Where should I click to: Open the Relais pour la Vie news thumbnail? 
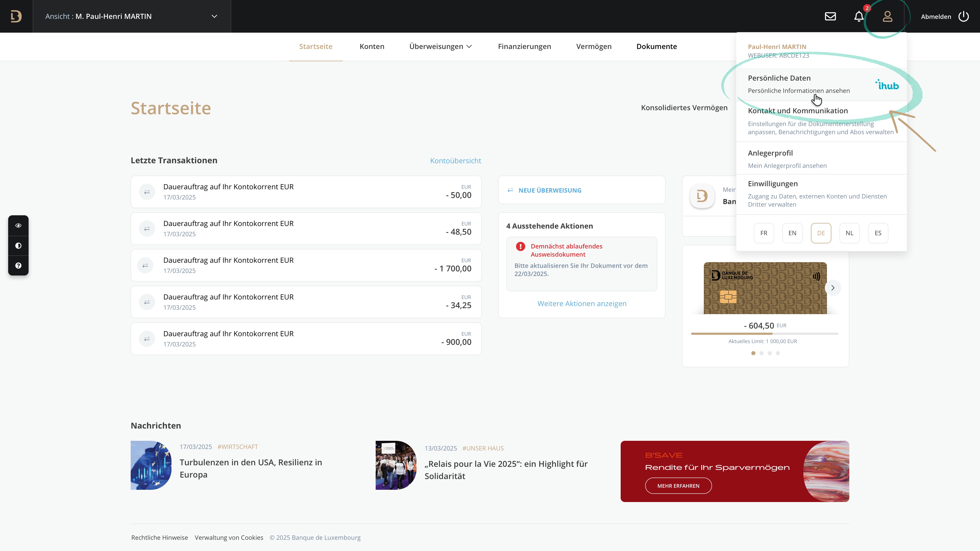[396, 465]
